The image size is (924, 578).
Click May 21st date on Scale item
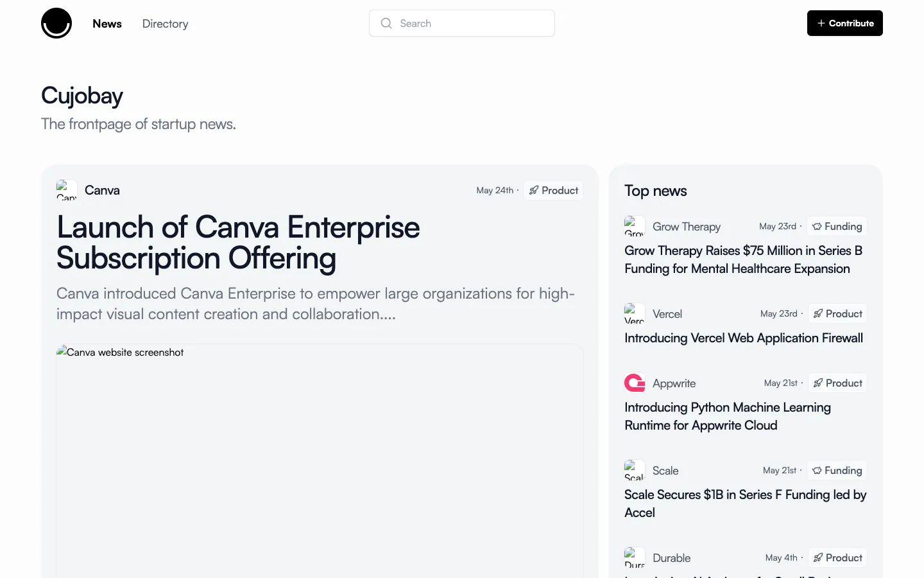point(780,470)
